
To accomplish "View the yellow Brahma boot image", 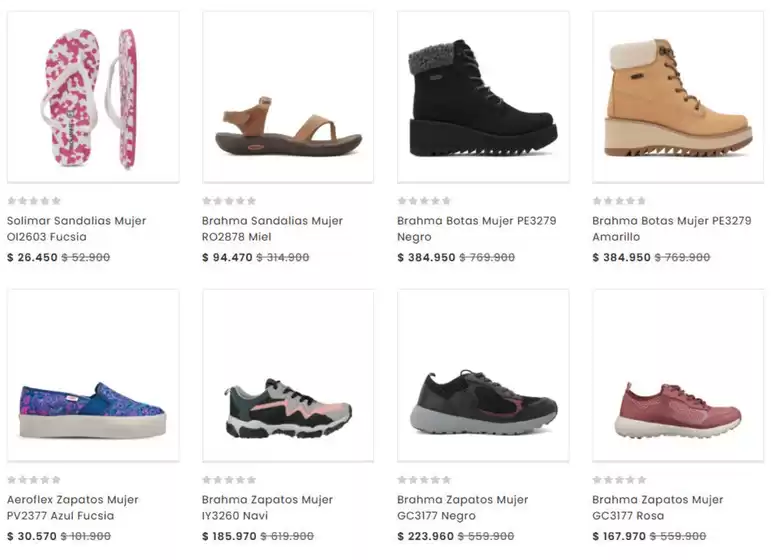I will pos(678,97).
